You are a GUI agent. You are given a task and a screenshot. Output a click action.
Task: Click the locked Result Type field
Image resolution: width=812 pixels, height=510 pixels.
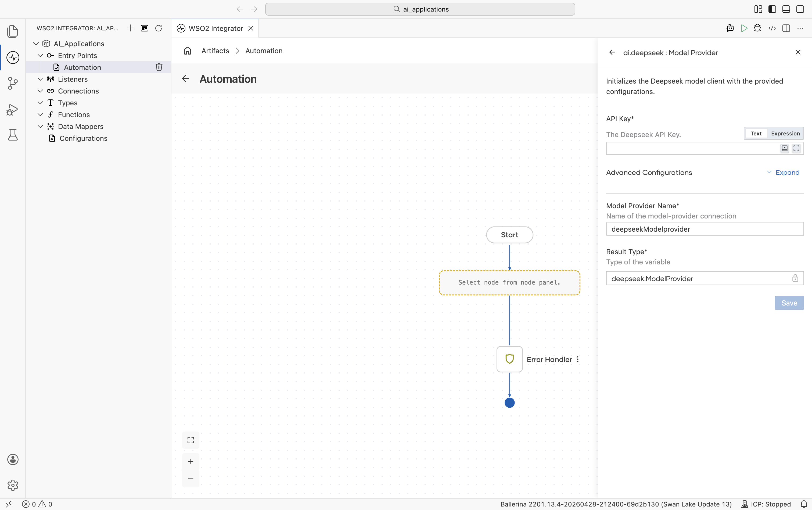(705, 278)
